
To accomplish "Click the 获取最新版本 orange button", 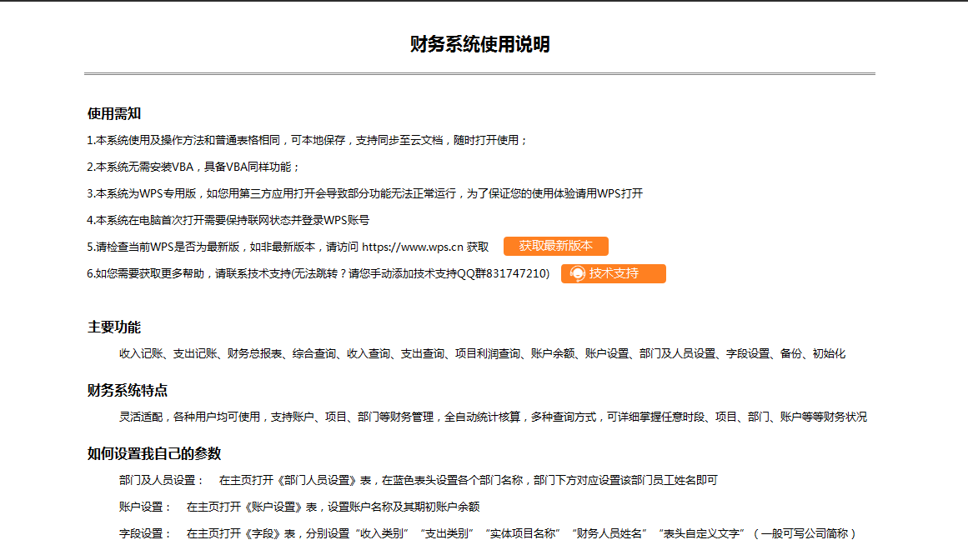I will pos(558,246).
